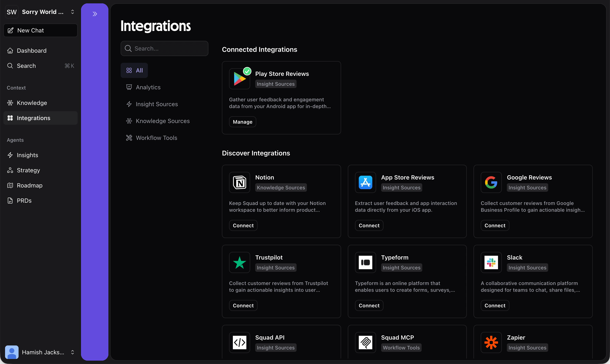Collapse the purple sidebar panel

[x=95, y=14]
